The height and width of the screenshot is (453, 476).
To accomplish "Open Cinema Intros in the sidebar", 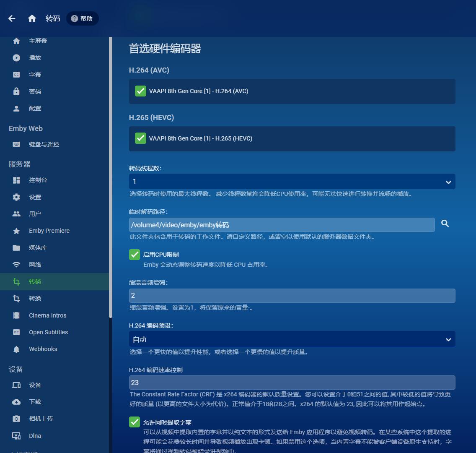I will point(47,315).
